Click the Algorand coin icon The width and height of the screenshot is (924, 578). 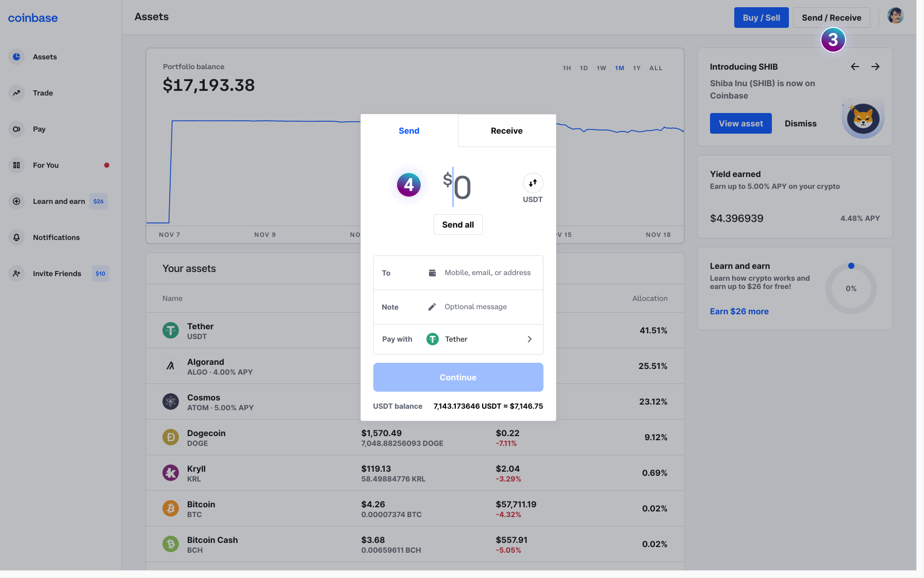point(171,366)
